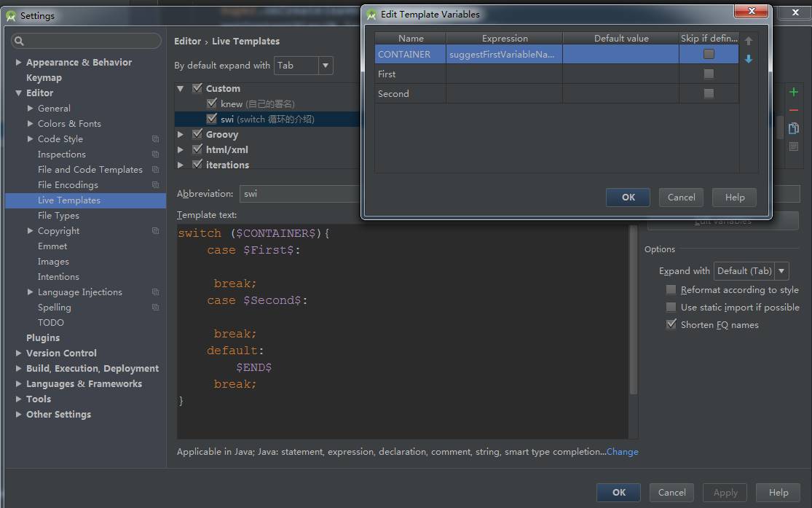
Task: Click the IntelliJ logo in the Edit Template Variables title bar
Action: [370, 14]
